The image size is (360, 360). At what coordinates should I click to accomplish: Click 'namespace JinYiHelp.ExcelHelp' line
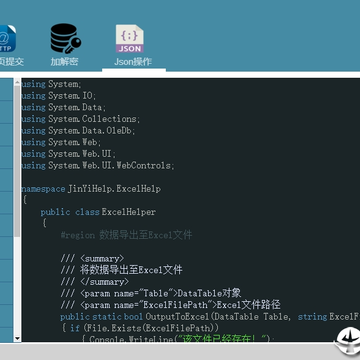[x=91, y=189]
